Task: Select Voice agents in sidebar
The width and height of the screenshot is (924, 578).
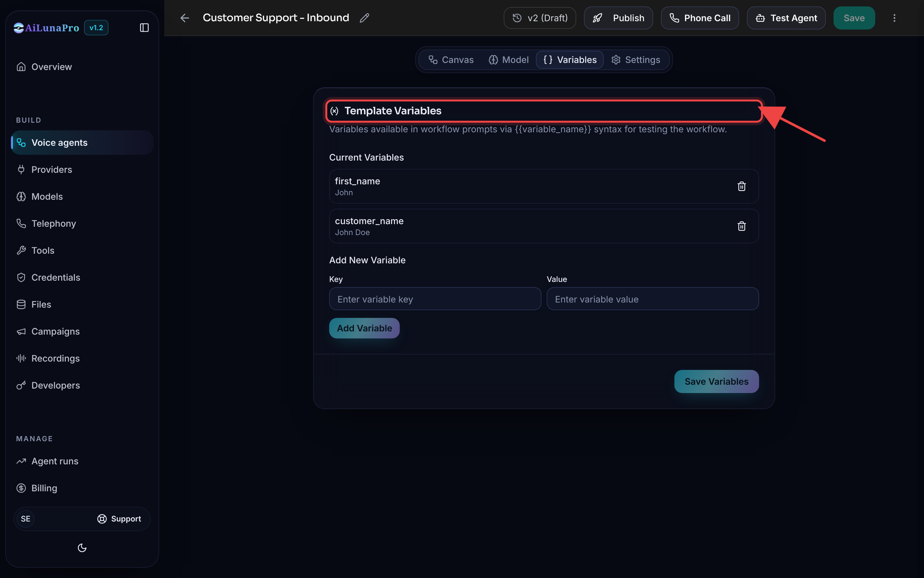Action: (x=82, y=143)
